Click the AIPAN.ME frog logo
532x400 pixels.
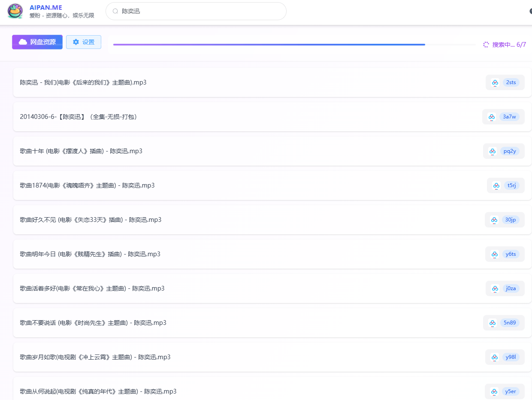(15, 11)
